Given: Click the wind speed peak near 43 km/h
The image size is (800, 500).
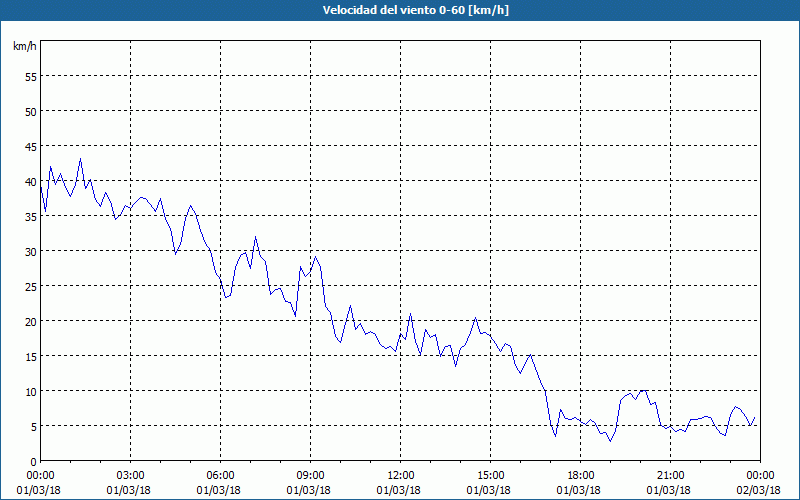Looking at the screenshot, I should [x=80, y=159].
